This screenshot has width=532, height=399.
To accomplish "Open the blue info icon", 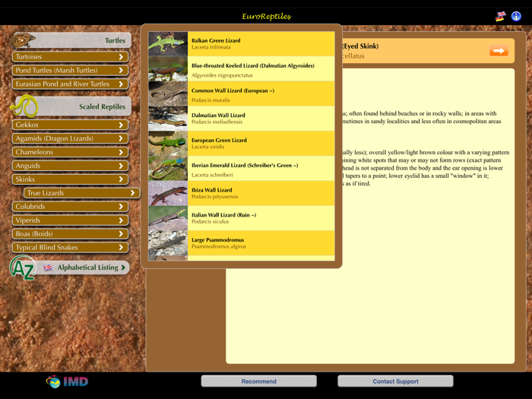I will point(516,16).
